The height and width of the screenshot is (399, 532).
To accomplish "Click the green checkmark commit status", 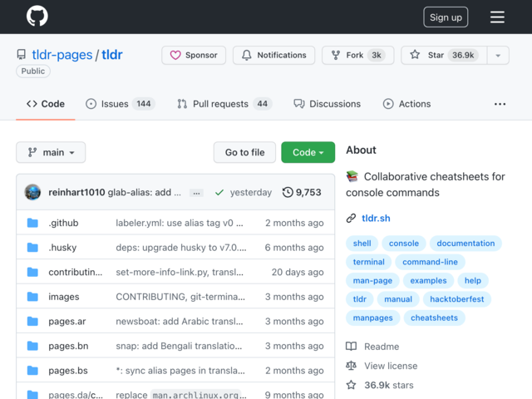I will coord(219,192).
